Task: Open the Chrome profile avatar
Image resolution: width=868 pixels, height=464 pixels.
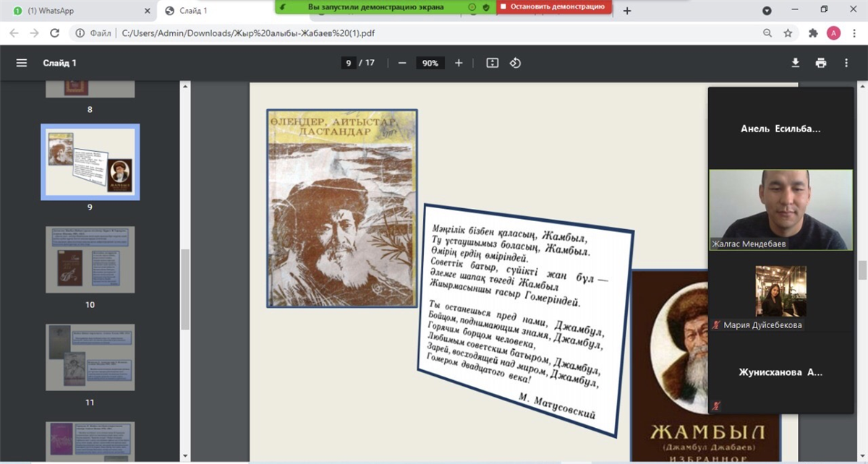Action: tap(833, 33)
